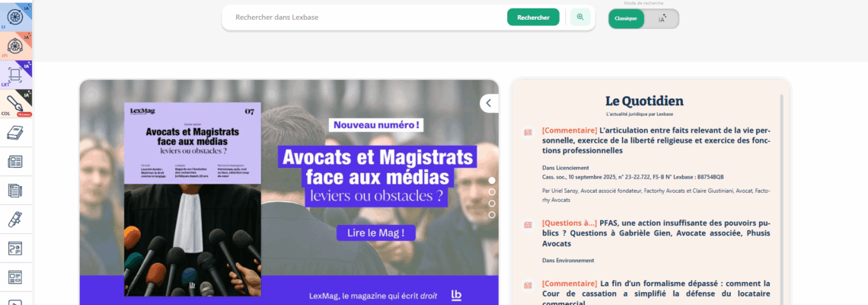Viewport: 868px width, 305px height.
Task: Switch search mode to IA
Action: click(x=662, y=18)
